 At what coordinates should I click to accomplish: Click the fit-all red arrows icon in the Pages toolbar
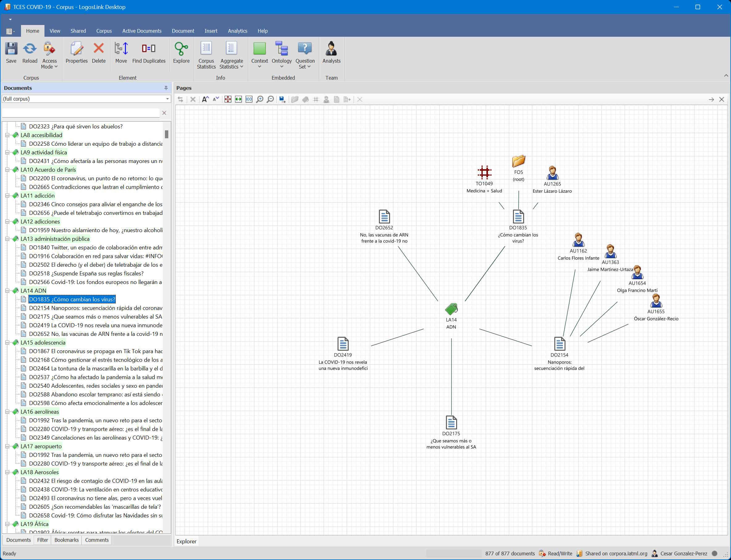(x=228, y=99)
